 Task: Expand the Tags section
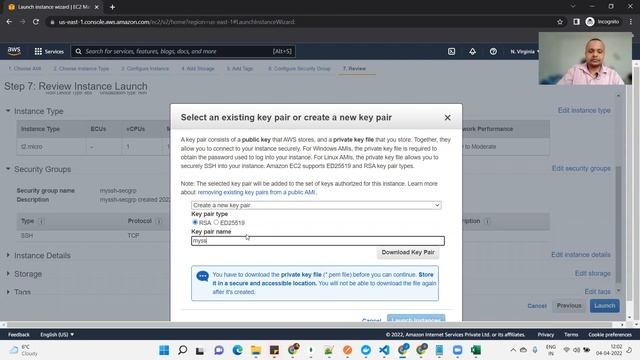[x=8, y=292]
